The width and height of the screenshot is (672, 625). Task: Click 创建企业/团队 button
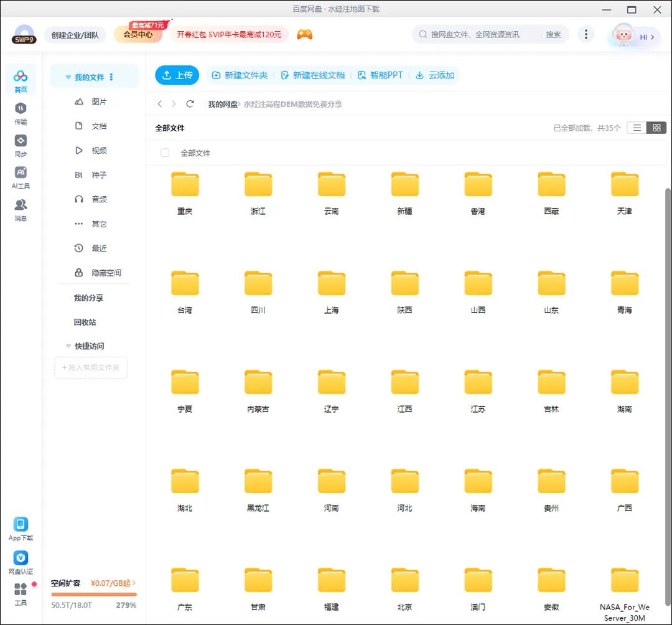[75, 35]
